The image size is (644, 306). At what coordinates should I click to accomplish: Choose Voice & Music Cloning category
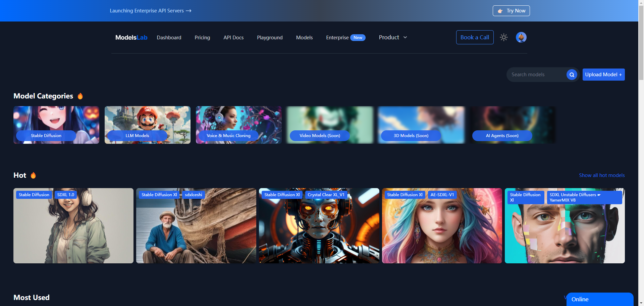[238, 125]
